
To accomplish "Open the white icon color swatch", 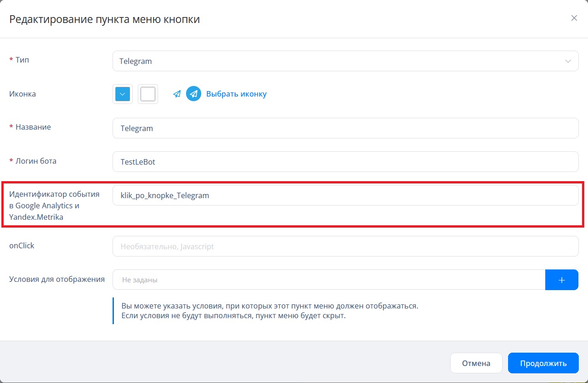I will pyautogui.click(x=148, y=94).
